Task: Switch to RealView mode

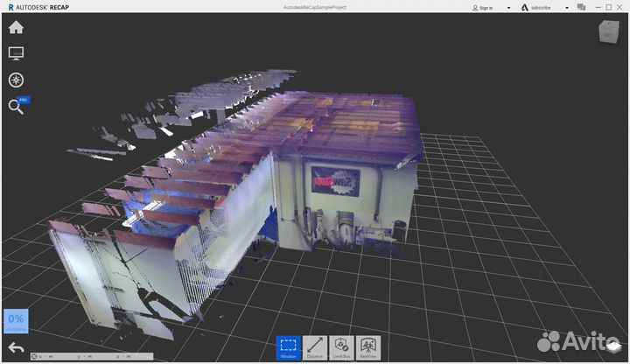Action: tap(368, 348)
